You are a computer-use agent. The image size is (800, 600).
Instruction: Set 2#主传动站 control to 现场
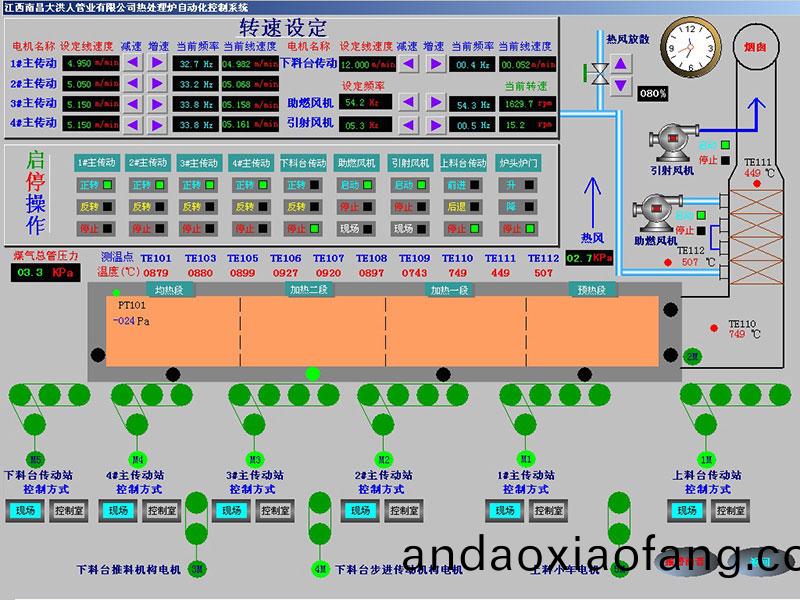(x=360, y=510)
